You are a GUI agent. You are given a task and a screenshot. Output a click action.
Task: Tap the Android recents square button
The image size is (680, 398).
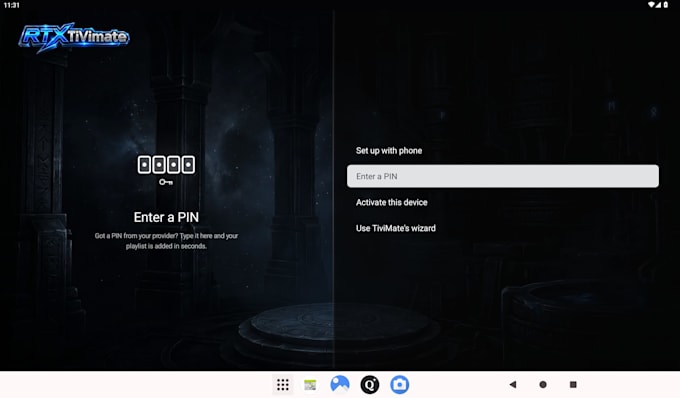573,384
